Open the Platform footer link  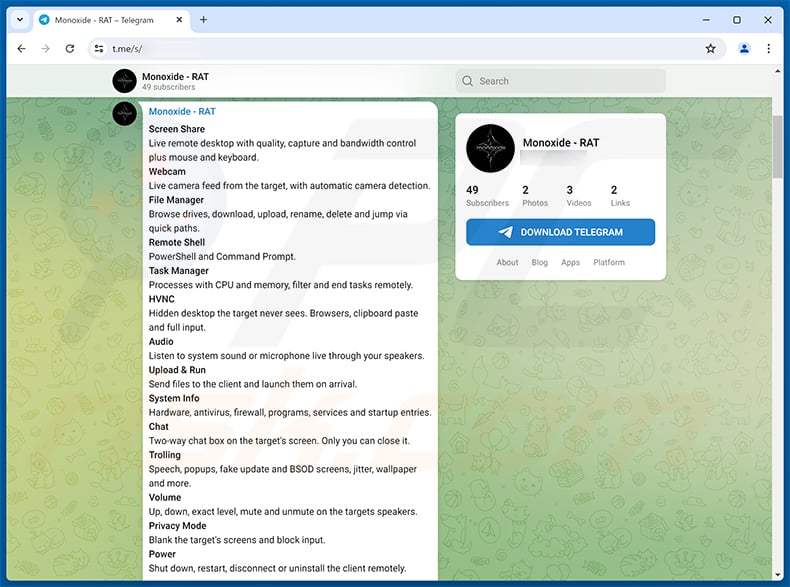[x=609, y=262]
